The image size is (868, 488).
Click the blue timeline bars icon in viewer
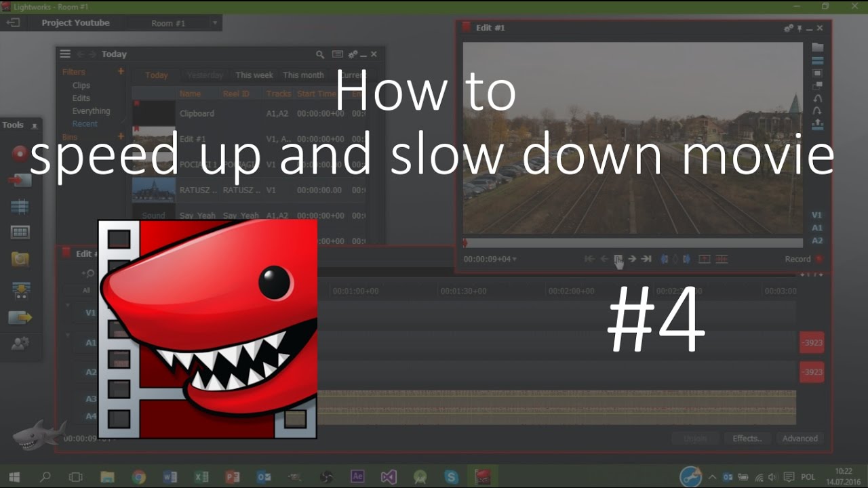coord(818,60)
